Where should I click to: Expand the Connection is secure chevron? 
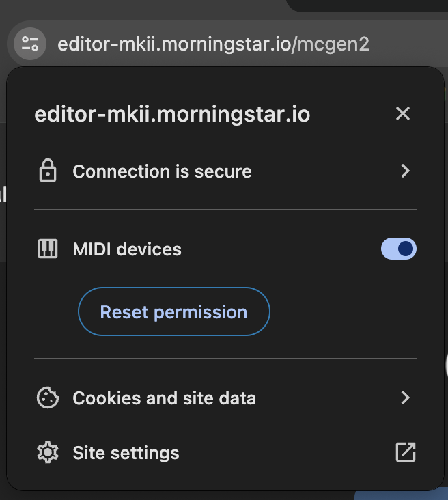405,171
